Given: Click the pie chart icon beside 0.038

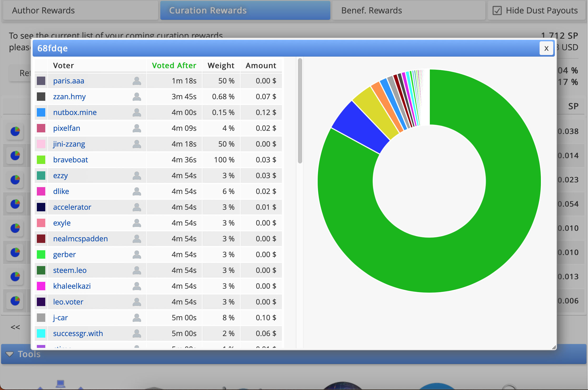Looking at the screenshot, I should click(x=15, y=131).
